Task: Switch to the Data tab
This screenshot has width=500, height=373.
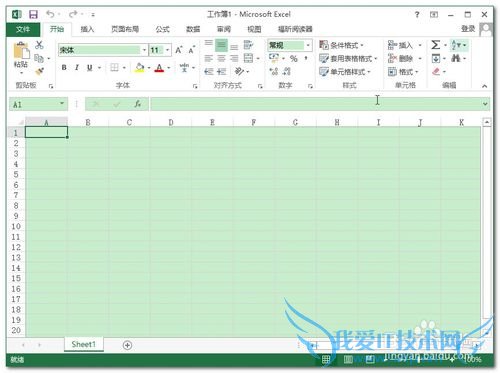Action: [193, 29]
